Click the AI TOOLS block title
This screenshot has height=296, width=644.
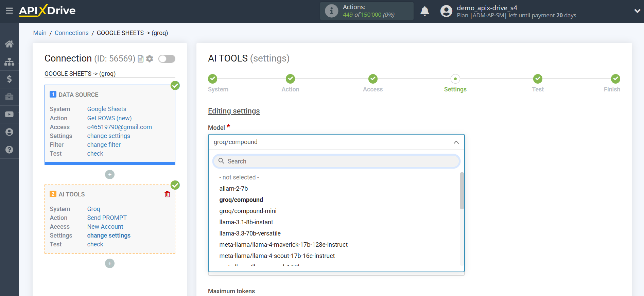[72, 194]
